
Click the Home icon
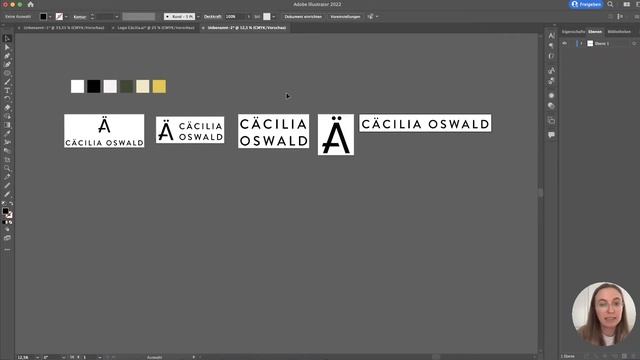pos(31,4)
